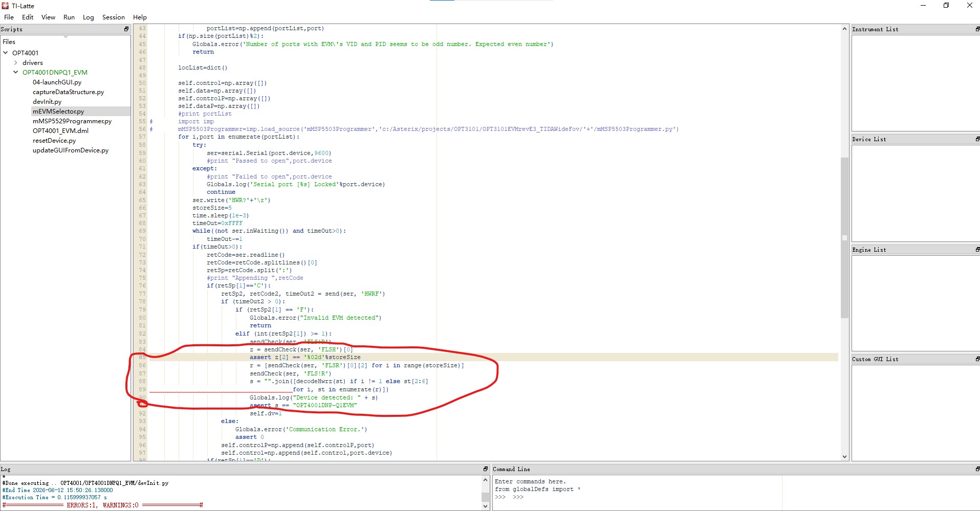This screenshot has height=511, width=980.
Task: Click the Log panel scroll down arrow
Action: [486, 506]
